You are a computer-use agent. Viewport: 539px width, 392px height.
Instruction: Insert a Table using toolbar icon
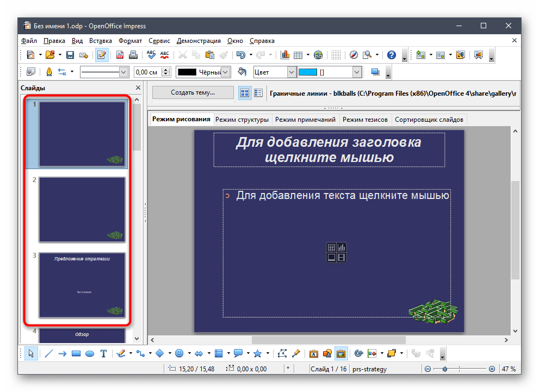click(x=299, y=55)
